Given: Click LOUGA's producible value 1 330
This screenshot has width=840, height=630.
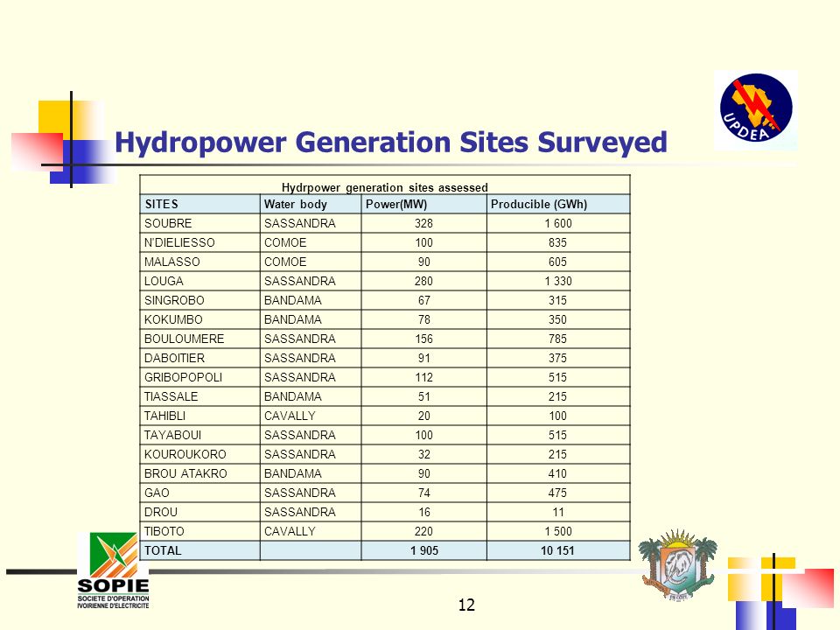Looking at the screenshot, I should click(x=558, y=281).
